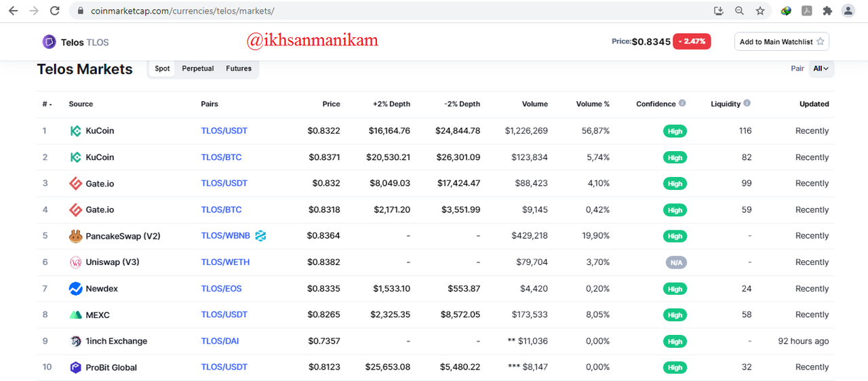868x381 pixels.
Task: Open TLOS/USDT pair on ProBit Global
Action: pos(224,367)
